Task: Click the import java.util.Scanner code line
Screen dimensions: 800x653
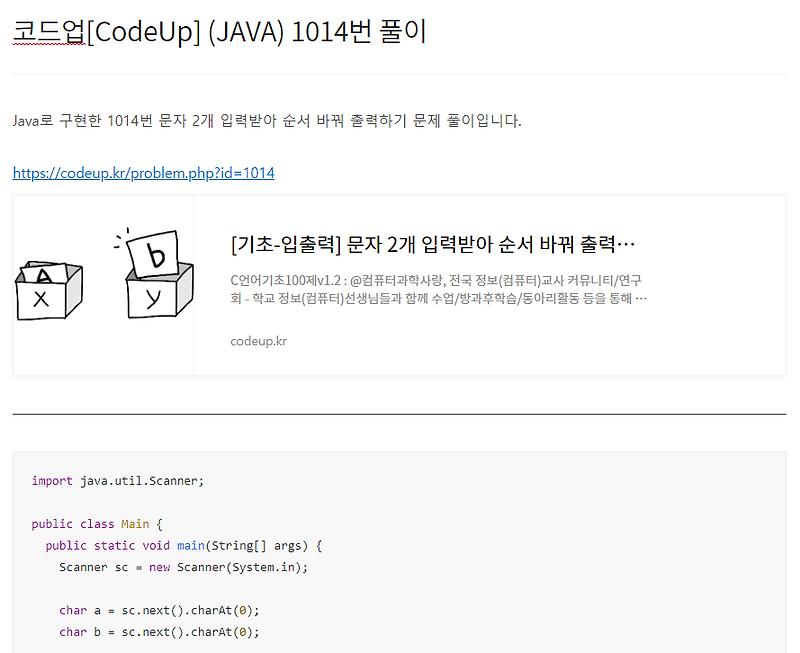Action: point(117,479)
